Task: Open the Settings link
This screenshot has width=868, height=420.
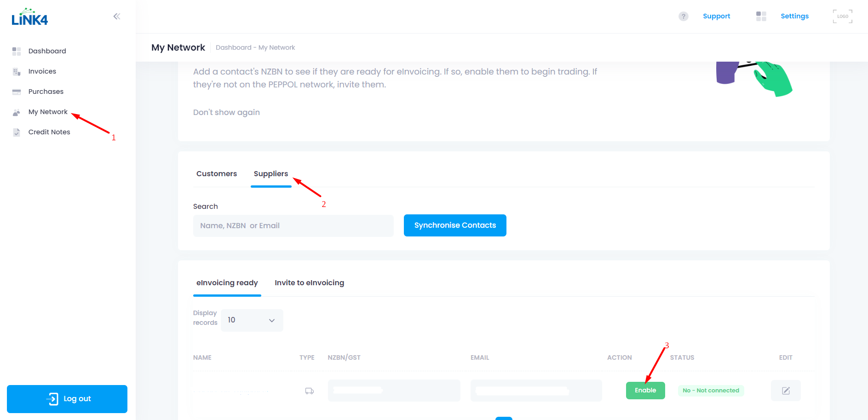Action: (794, 16)
